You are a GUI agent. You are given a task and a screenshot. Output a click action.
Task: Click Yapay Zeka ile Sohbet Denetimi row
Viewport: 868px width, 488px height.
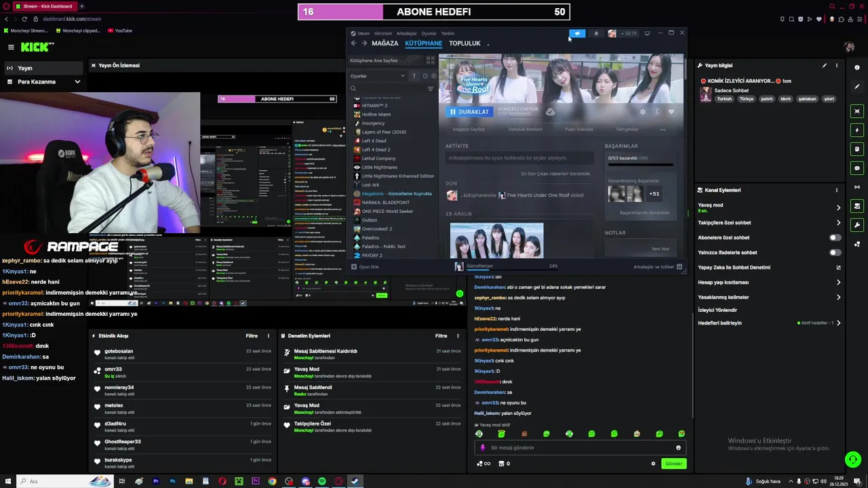(x=770, y=268)
